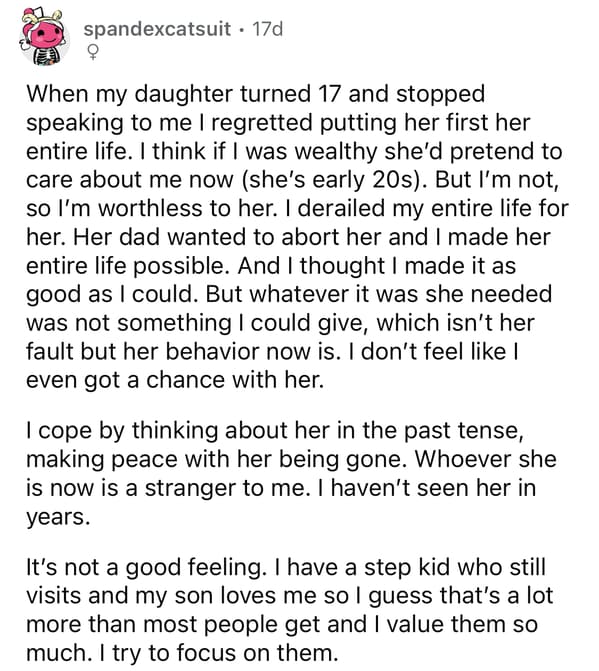Image resolution: width=599 pixels, height=671 pixels.
Task: Open the spandexcatsuit username link
Action: pos(157,30)
